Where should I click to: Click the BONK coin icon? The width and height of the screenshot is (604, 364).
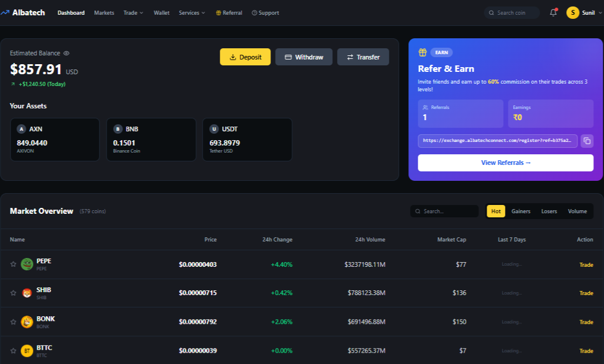(x=27, y=322)
